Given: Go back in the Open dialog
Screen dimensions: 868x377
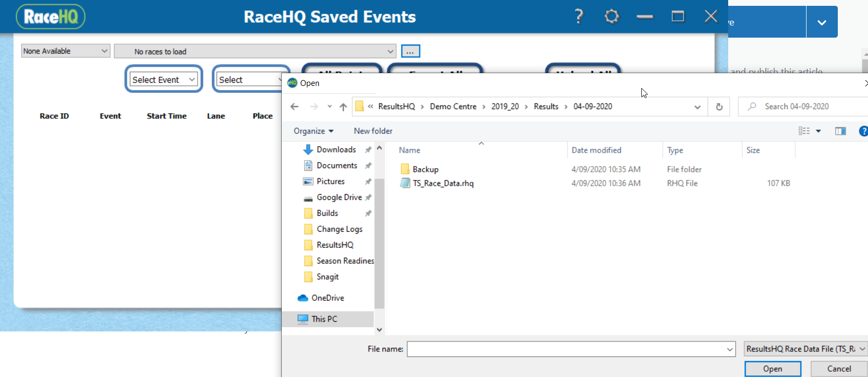Looking at the screenshot, I should coord(294,107).
